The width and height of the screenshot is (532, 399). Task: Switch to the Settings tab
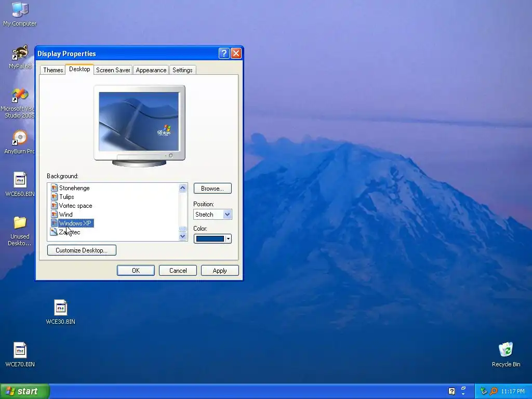pos(182,70)
